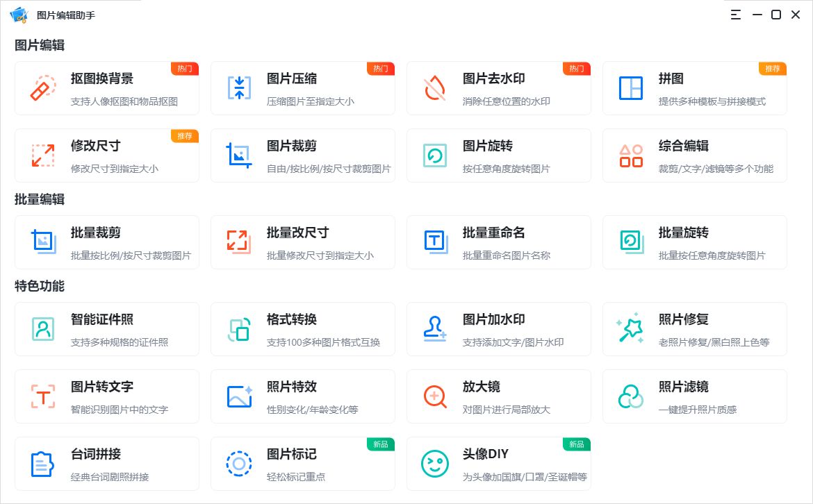
Task: Select the 图片旋转 rotate tool icon
Action: point(434,154)
